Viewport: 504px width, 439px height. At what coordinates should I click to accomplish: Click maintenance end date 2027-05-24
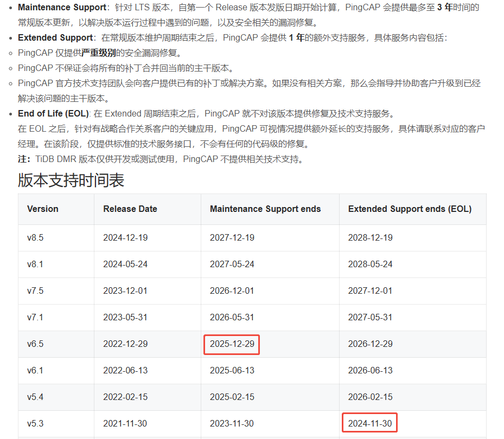[x=232, y=264]
